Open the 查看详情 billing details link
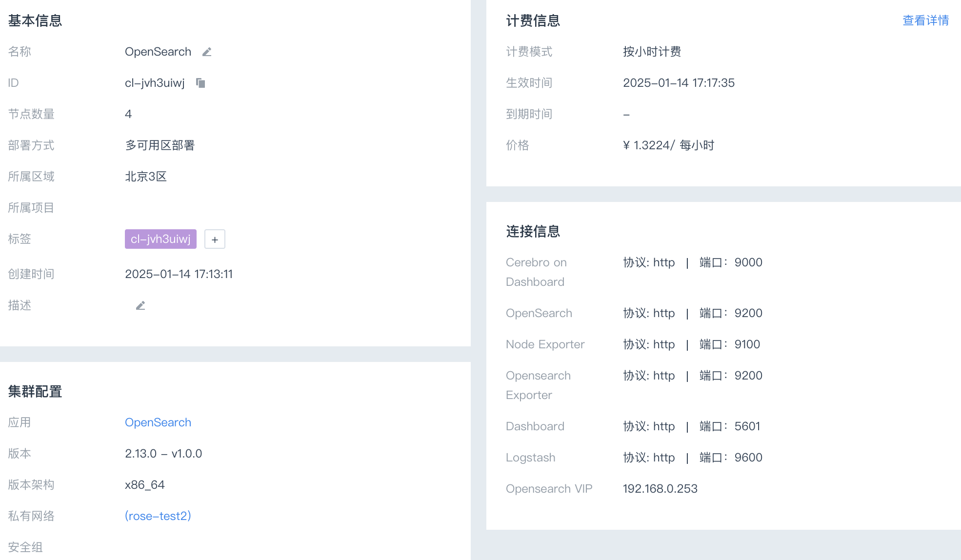This screenshot has width=961, height=560. tap(925, 20)
